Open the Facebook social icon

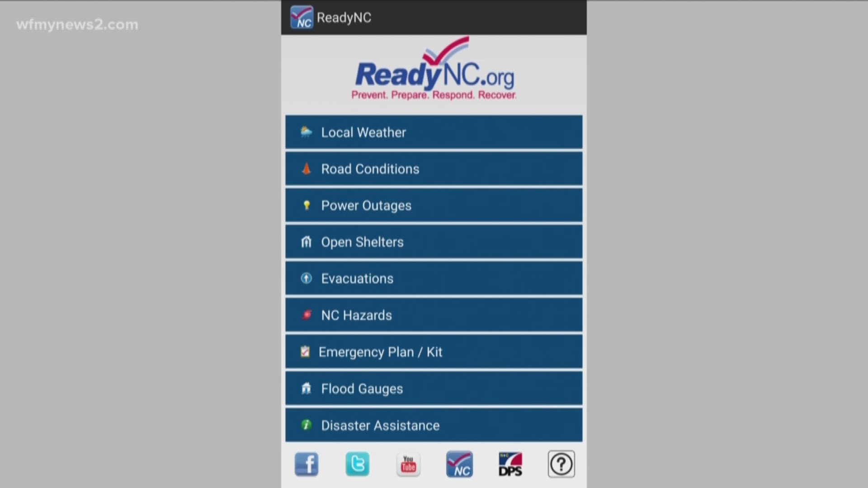[x=307, y=464]
